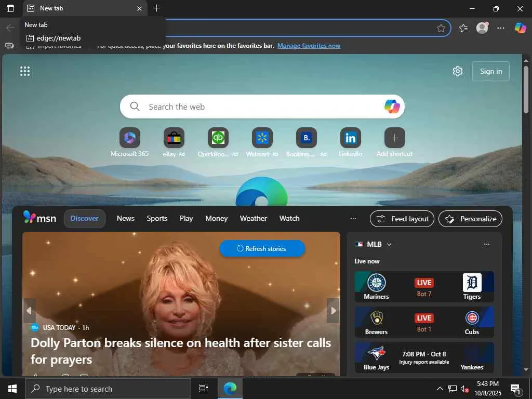Focus the Search the web field
The height and width of the screenshot is (399, 532).
[262, 107]
